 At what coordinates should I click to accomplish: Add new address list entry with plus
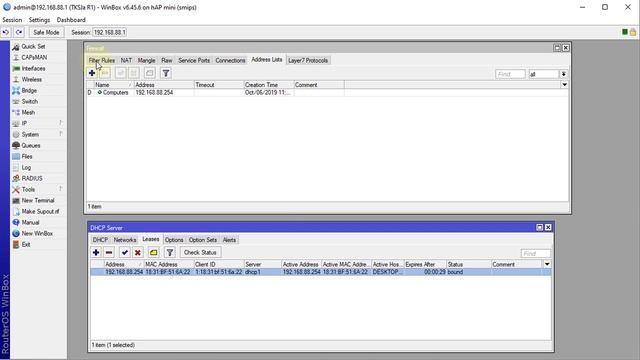pos(92,73)
